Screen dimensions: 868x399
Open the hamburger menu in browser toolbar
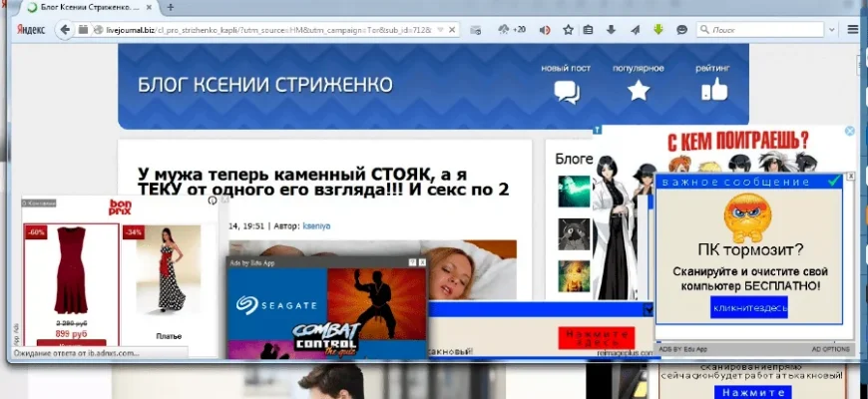(x=853, y=30)
